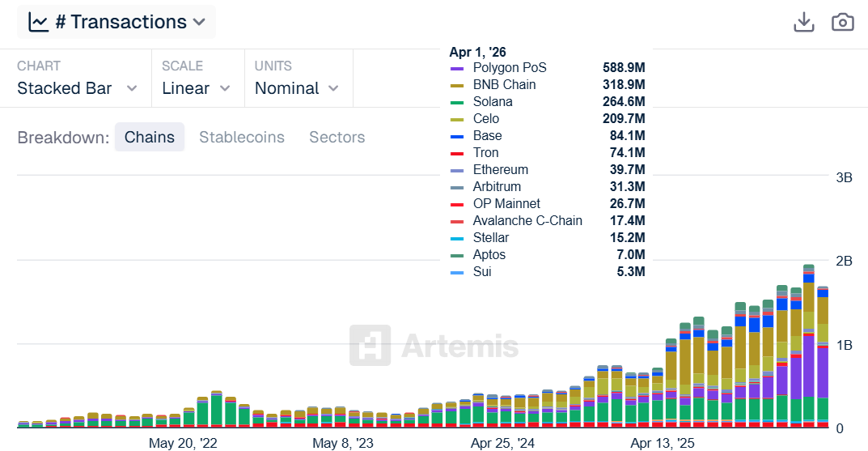Click the Apr 13, '25 axis label
This screenshot has height=451, width=868.
point(662,443)
